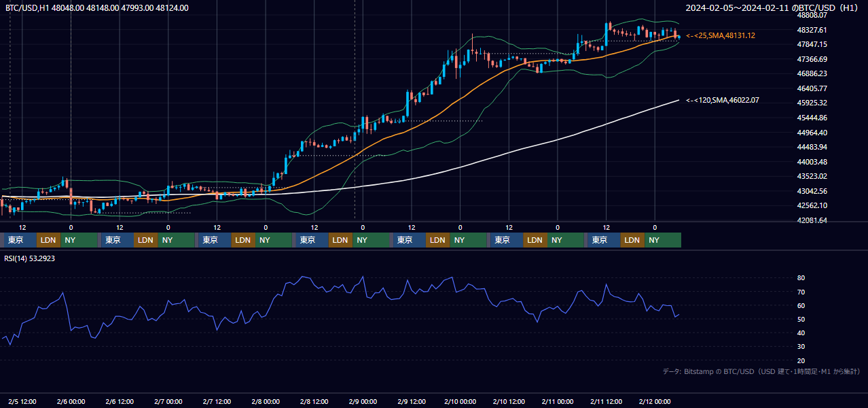Click the 2/6 12:00 date label
Screen dimensions: 868x408
tap(120, 401)
